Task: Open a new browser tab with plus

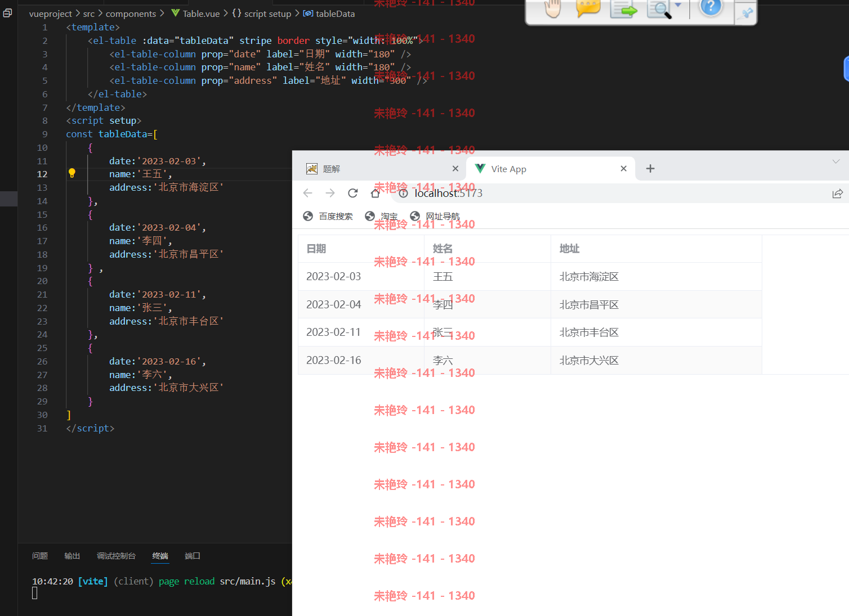Action: pyautogui.click(x=650, y=168)
